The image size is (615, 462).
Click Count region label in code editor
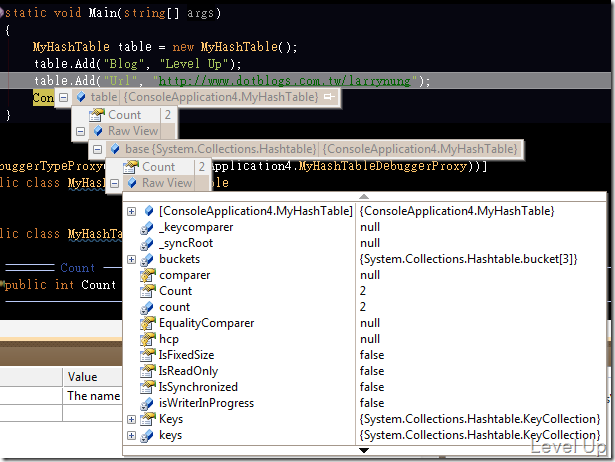coord(78,268)
